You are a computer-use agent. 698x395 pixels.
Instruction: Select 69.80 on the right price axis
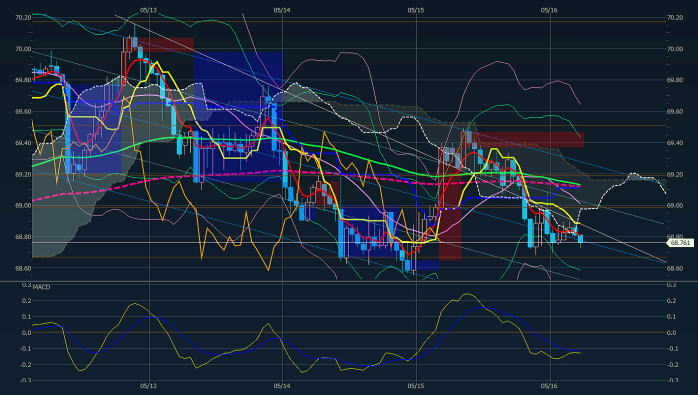675,80
